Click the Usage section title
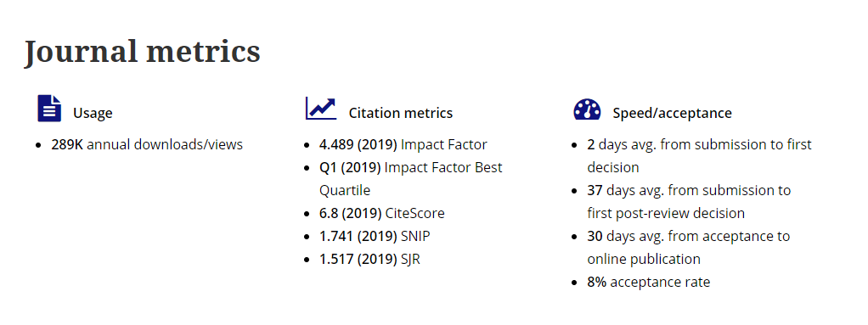The height and width of the screenshot is (325, 868). click(x=93, y=114)
